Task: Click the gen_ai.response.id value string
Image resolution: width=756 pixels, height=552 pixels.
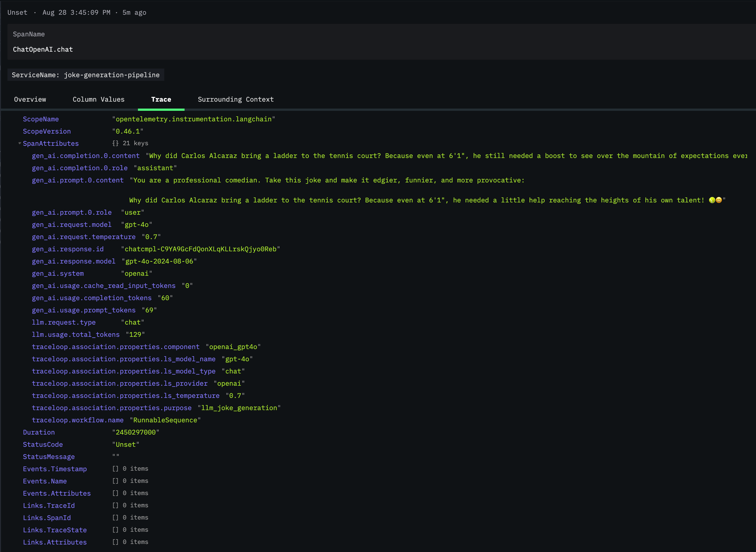Action: 200,249
